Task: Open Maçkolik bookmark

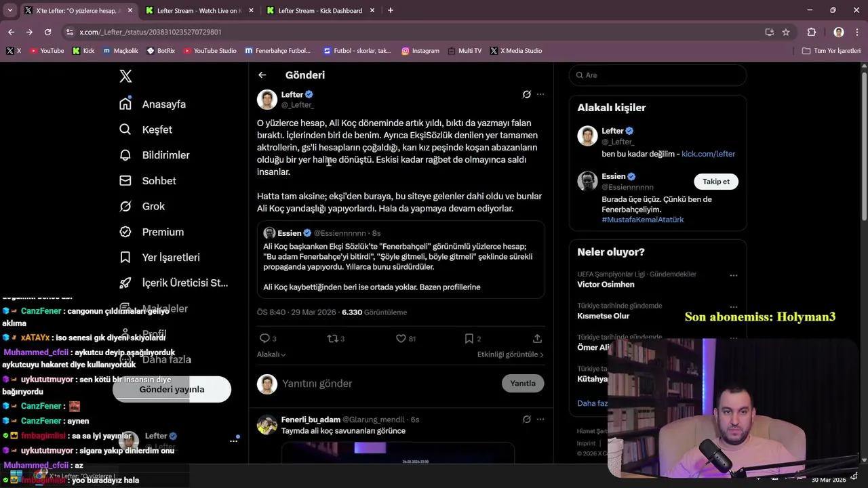Action: click(x=120, y=51)
